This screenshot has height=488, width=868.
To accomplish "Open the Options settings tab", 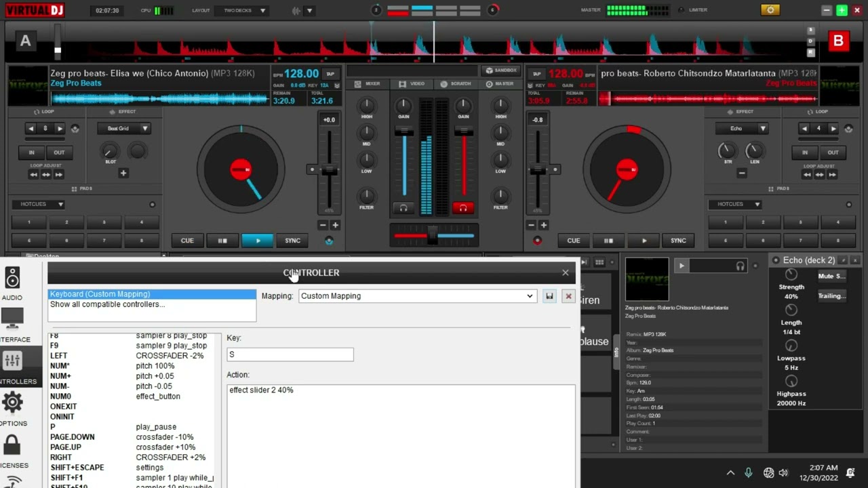I will pos(12,409).
